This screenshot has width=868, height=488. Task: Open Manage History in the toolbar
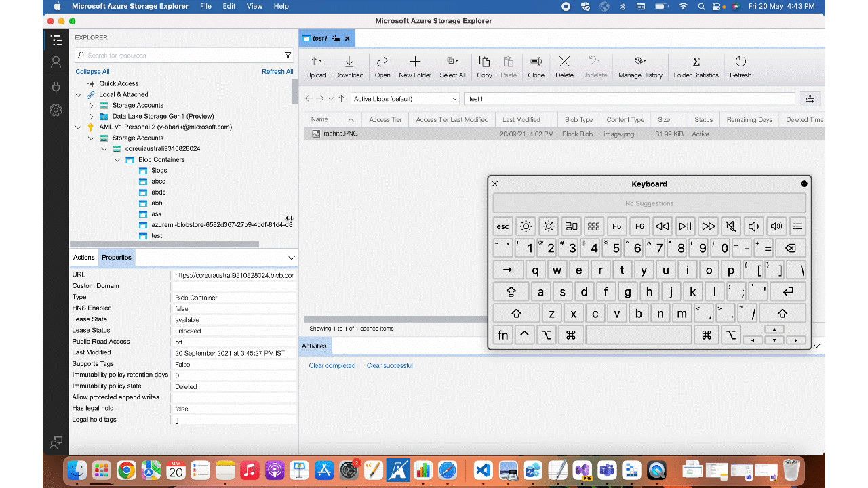(640, 66)
